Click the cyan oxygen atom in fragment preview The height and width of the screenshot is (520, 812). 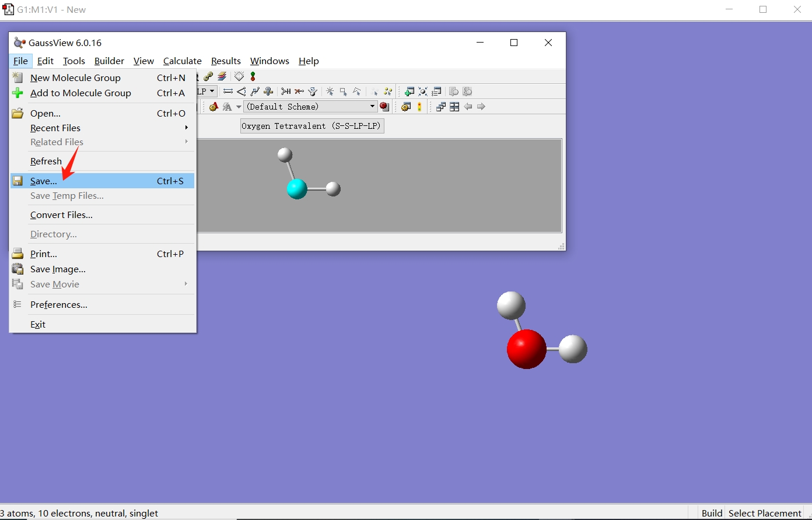[x=297, y=189]
